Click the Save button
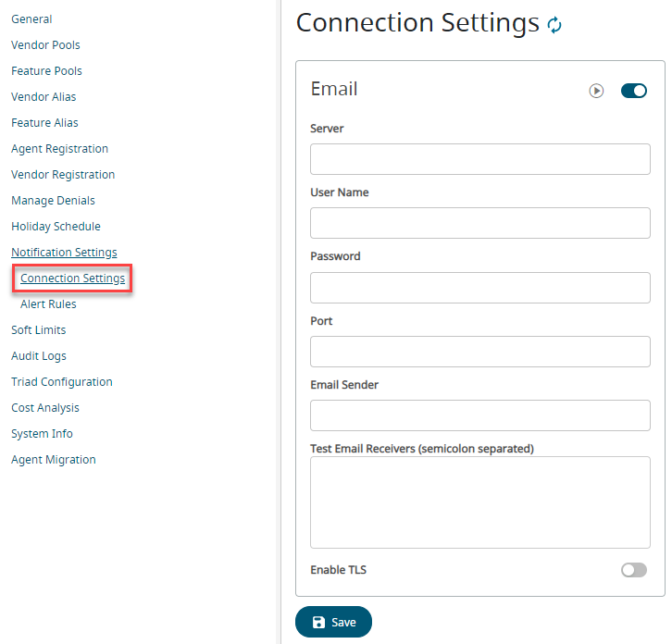The image size is (672, 644). 333,622
